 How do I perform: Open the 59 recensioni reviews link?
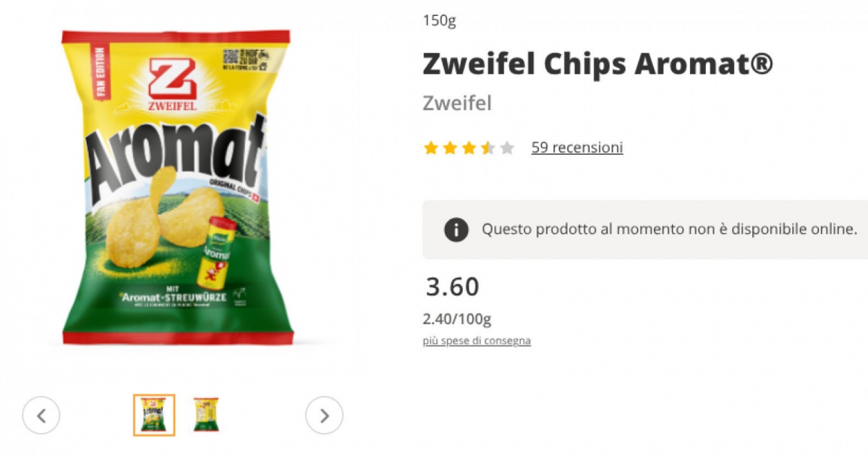click(x=577, y=148)
